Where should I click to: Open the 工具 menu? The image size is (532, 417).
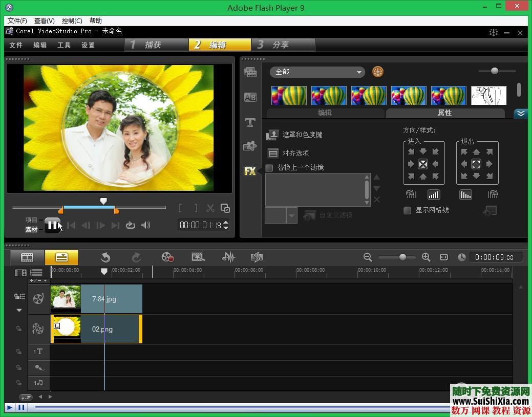[x=64, y=45]
